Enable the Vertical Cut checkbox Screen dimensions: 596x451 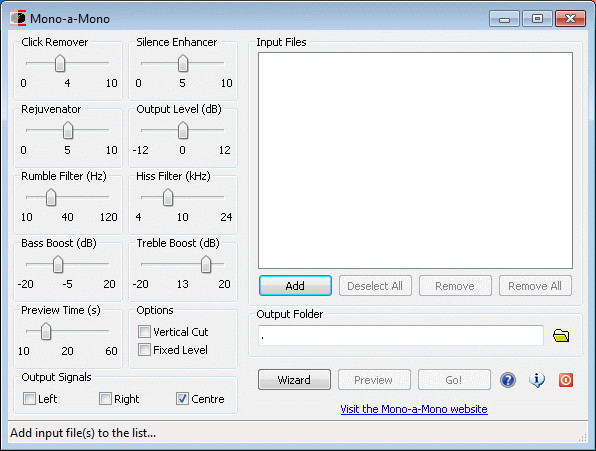click(x=144, y=332)
